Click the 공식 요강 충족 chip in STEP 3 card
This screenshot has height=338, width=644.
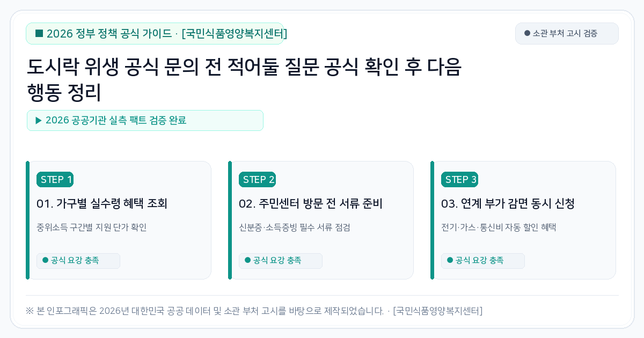[483, 261]
